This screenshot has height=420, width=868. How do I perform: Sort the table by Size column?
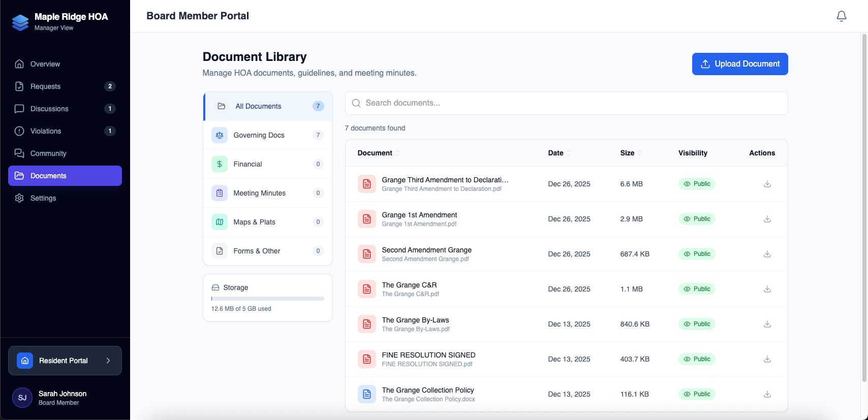coord(631,153)
